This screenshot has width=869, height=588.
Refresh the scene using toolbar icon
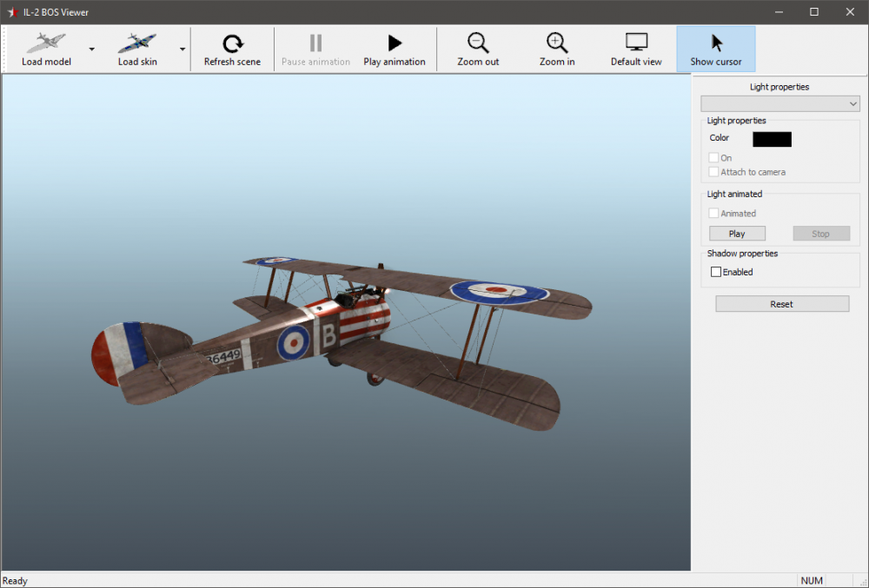pos(232,43)
